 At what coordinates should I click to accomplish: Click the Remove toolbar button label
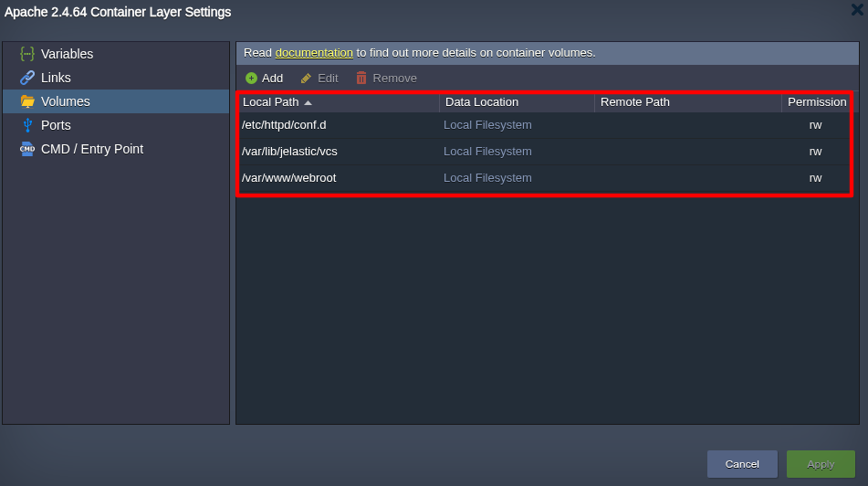pyautogui.click(x=394, y=79)
